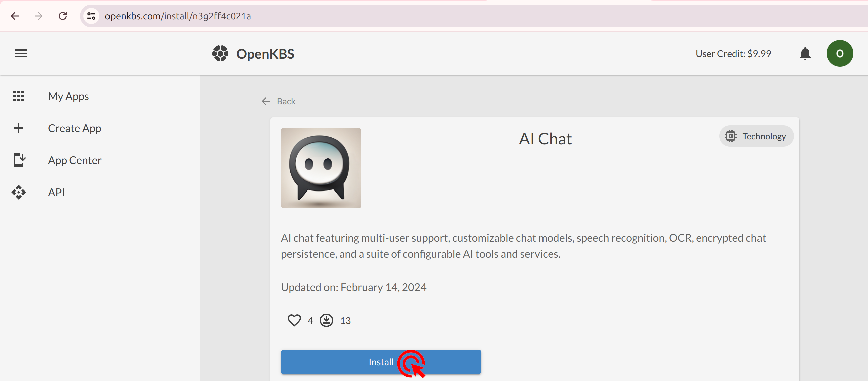Screen dimensions: 868x381
Task: Open API section
Action: 56,192
